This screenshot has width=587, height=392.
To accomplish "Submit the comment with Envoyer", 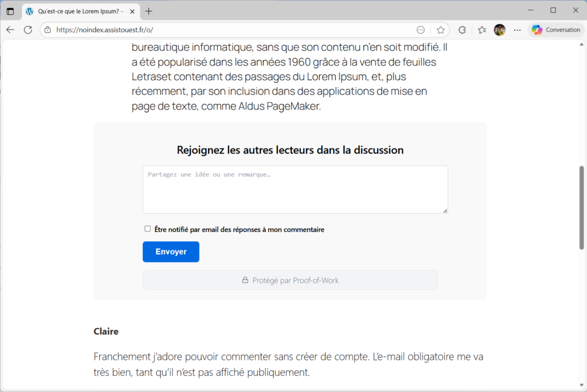I will click(170, 252).
